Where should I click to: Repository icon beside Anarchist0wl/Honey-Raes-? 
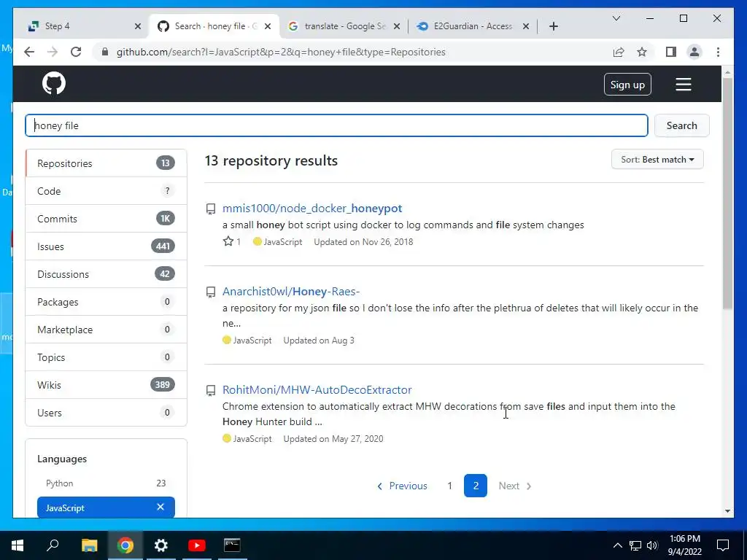211,292
